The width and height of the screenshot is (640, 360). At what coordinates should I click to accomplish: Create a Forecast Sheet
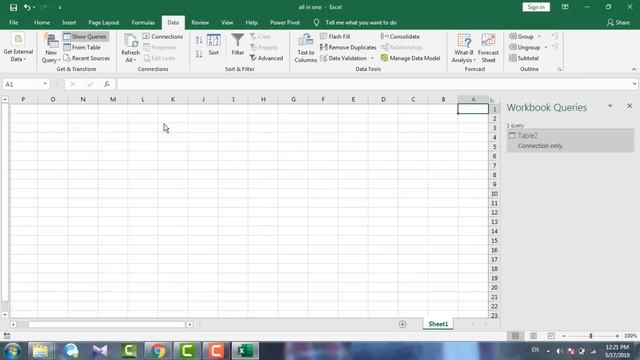[x=488, y=48]
